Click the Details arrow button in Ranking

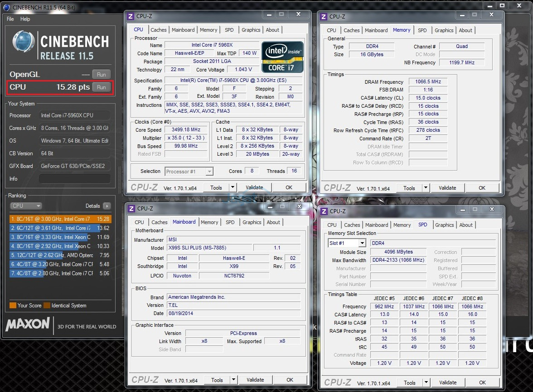point(107,206)
